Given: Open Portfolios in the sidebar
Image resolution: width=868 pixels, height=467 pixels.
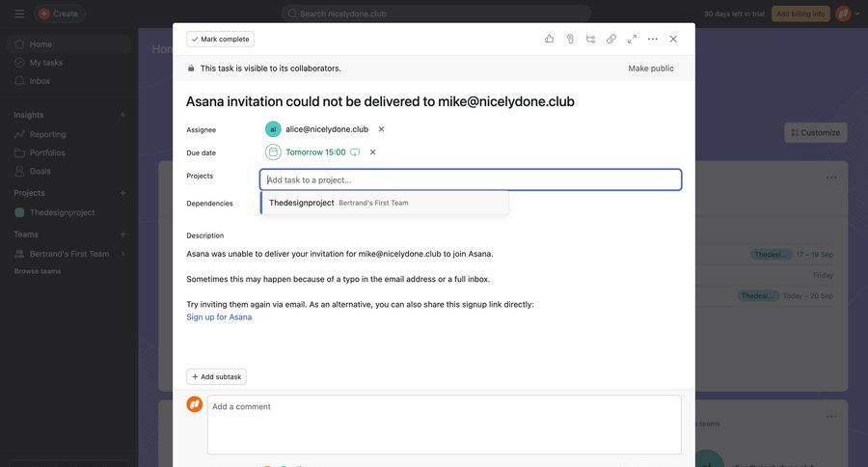Looking at the screenshot, I should pos(68,152).
